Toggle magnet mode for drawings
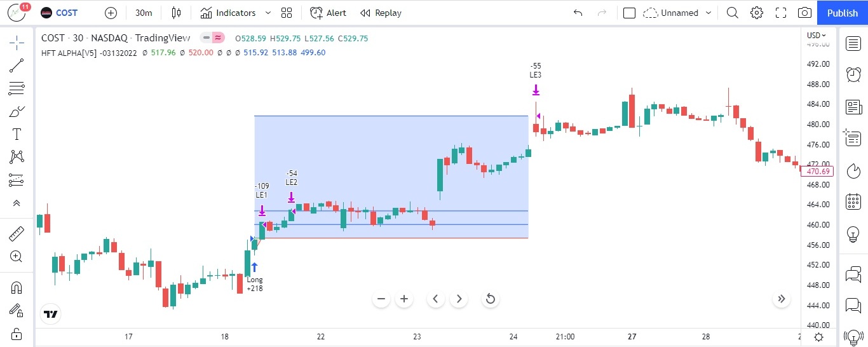 click(17, 288)
